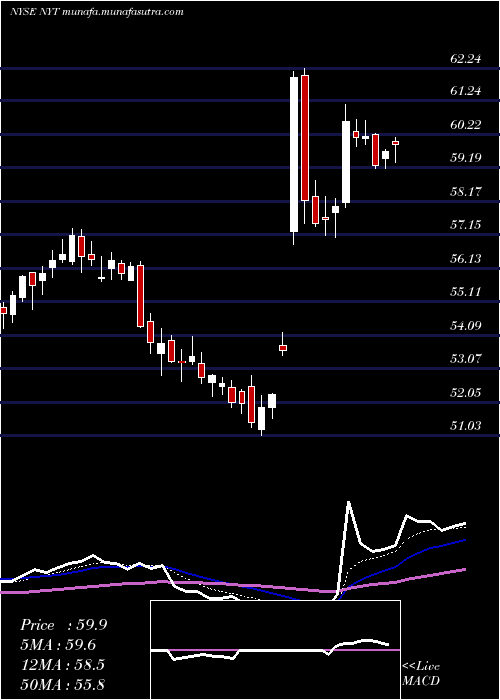500x700 pixels.
Task: Click the <<Live MACD label
Action: (x=421, y=673)
